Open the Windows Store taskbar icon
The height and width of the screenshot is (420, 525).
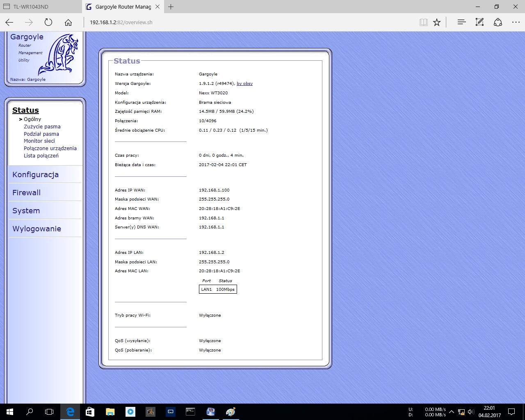point(90,412)
